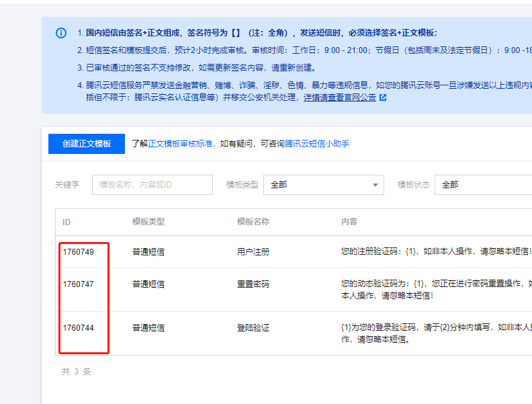
Task: Click the 您的动态验证码为 content text
Action: click(437, 290)
